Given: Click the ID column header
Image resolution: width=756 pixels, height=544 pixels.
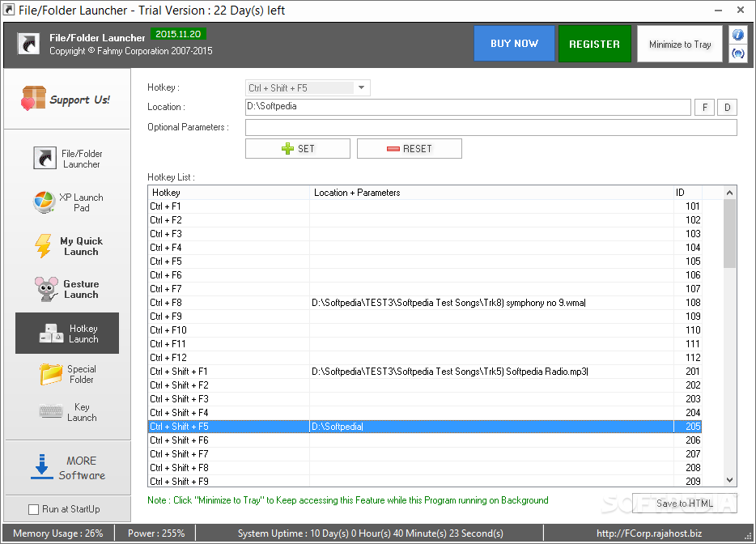Looking at the screenshot, I should pos(687,193).
